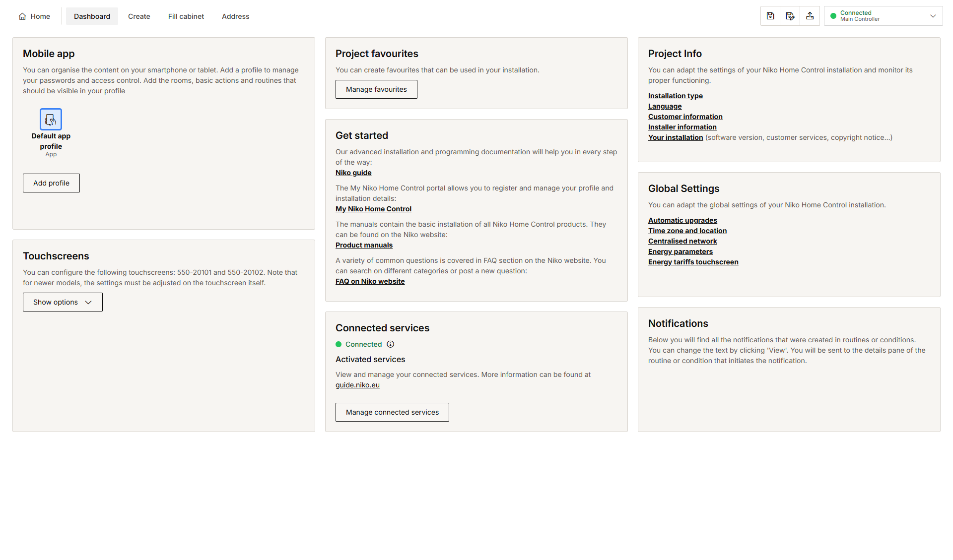Click the Save as icon with pencil

(790, 16)
